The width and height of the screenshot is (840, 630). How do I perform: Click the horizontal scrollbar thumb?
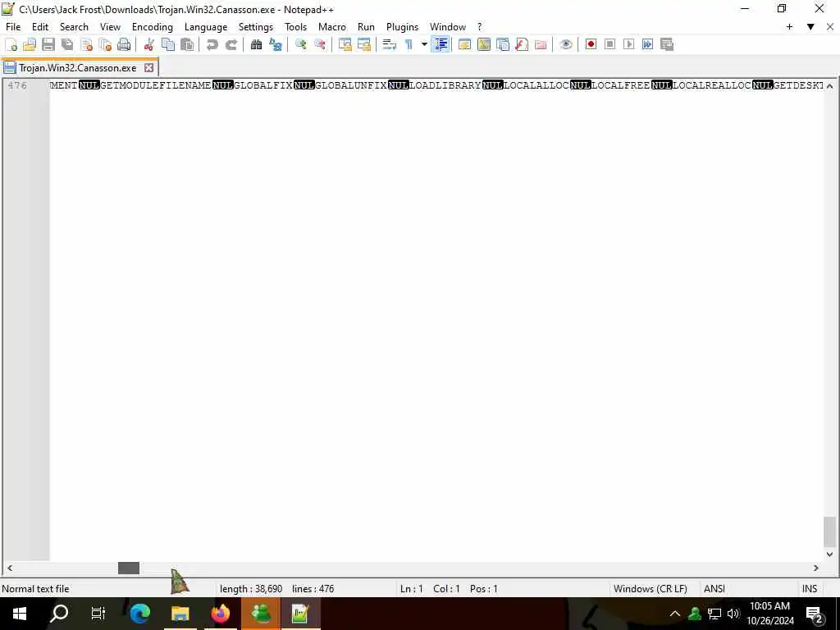(x=129, y=568)
